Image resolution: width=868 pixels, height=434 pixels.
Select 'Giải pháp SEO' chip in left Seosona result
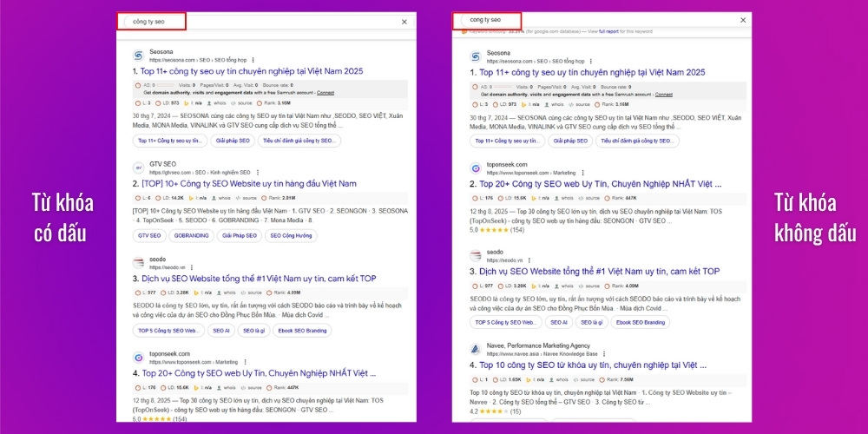pyautogui.click(x=233, y=140)
